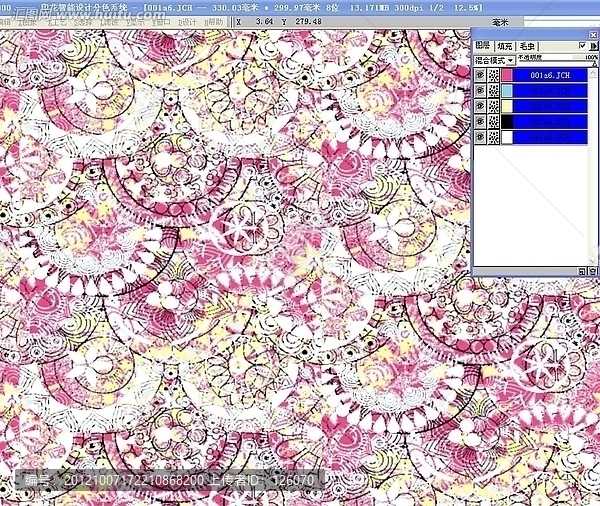Screen dimensions: 600x506
Task: Open the 滤波 menu
Action: click(109, 22)
